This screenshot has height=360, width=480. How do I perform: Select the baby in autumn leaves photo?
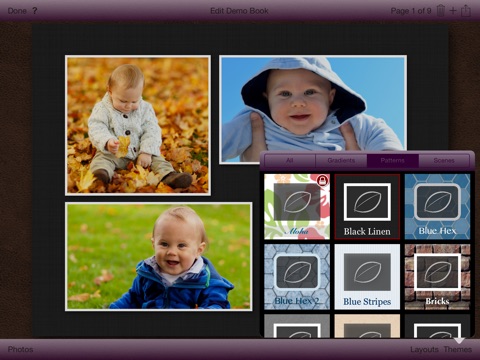[x=138, y=125]
